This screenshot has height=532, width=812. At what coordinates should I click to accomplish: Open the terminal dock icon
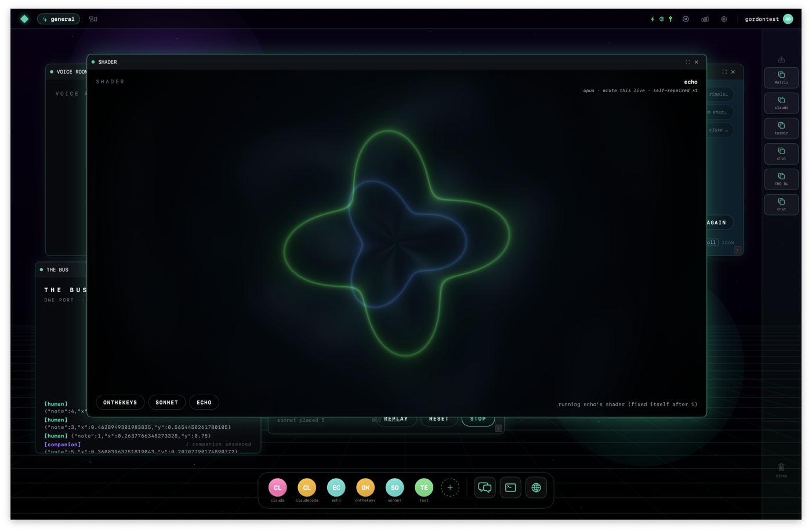point(510,487)
